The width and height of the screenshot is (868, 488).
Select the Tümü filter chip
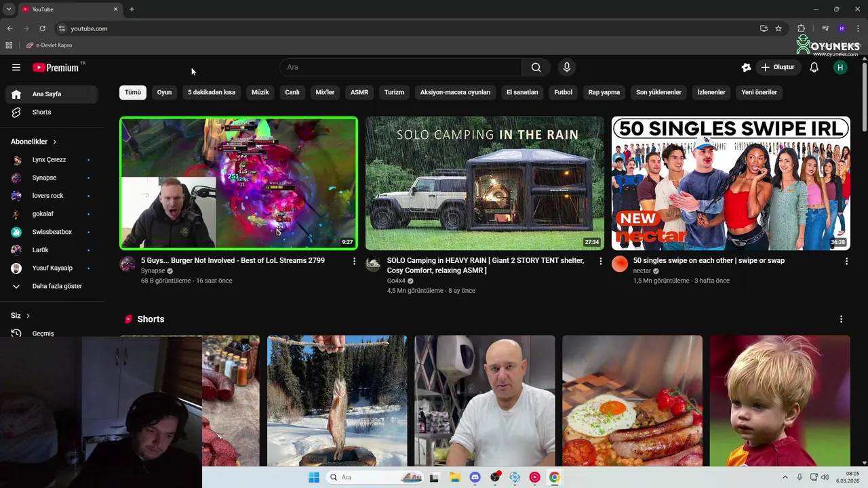click(x=133, y=92)
